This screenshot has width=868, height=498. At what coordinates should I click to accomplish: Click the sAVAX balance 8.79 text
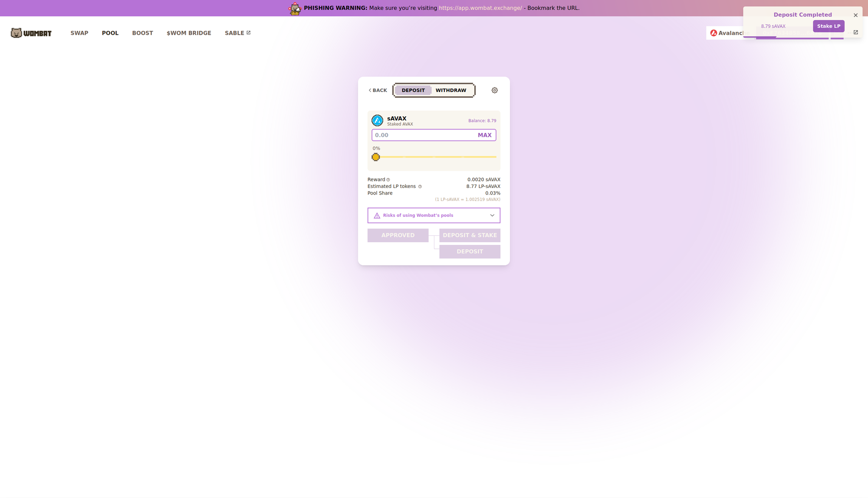pos(482,121)
